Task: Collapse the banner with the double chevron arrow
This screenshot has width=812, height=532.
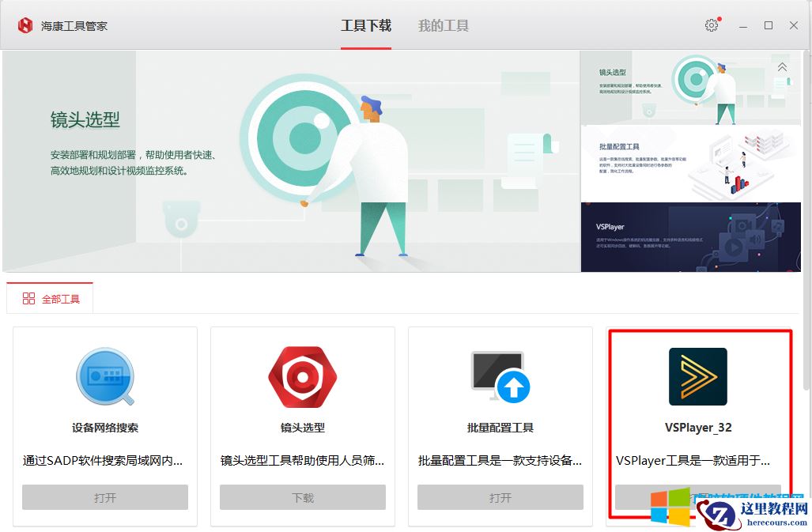Action: pos(782,67)
